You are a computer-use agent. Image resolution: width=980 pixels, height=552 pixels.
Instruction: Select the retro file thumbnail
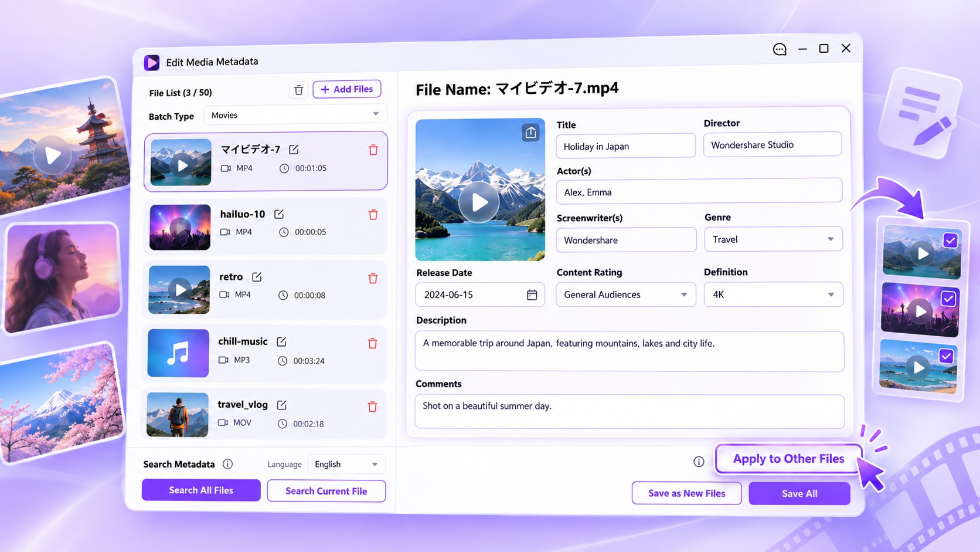179,290
